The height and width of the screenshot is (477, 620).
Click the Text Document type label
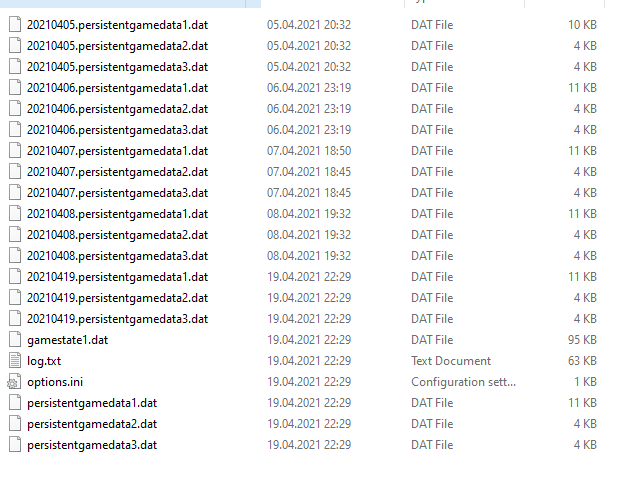[451, 361]
